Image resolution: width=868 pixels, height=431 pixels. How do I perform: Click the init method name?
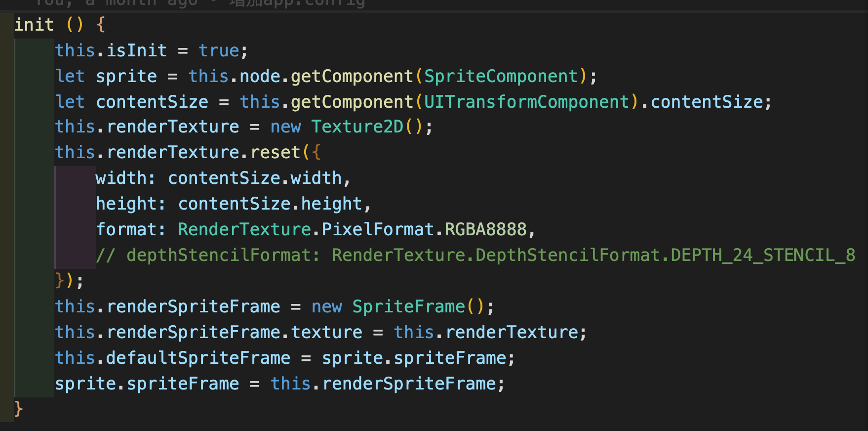34,25
